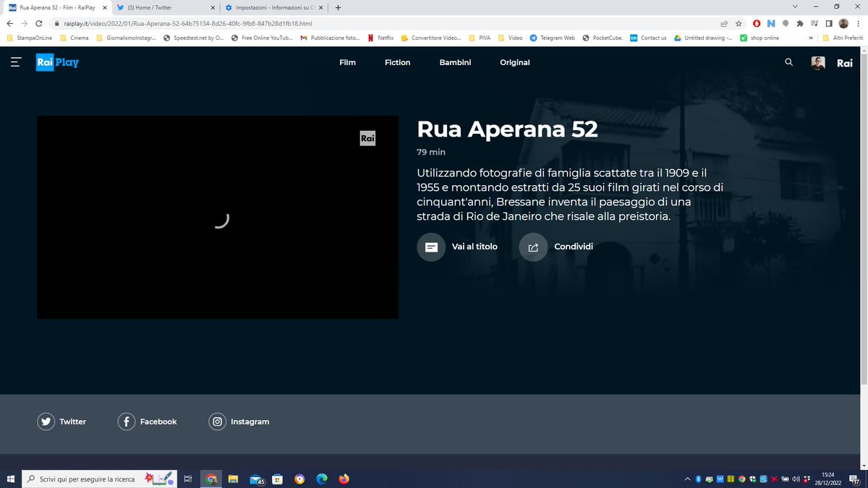Open the Telegram Web bookmark

pos(553,38)
